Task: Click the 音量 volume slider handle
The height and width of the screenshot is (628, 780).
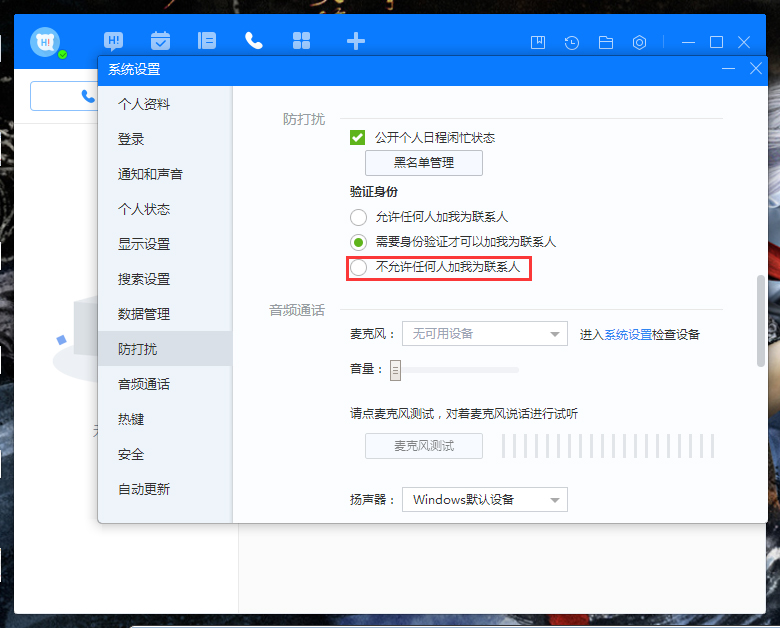Action: [x=395, y=370]
